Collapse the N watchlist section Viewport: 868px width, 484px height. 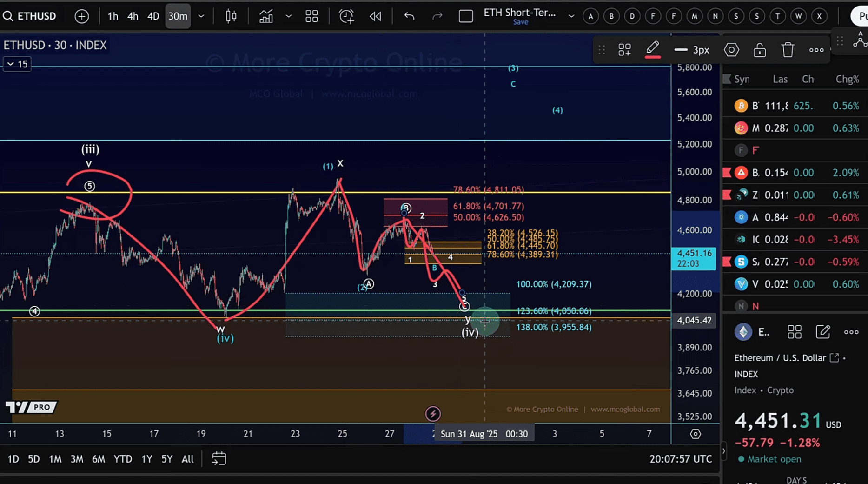(x=795, y=306)
